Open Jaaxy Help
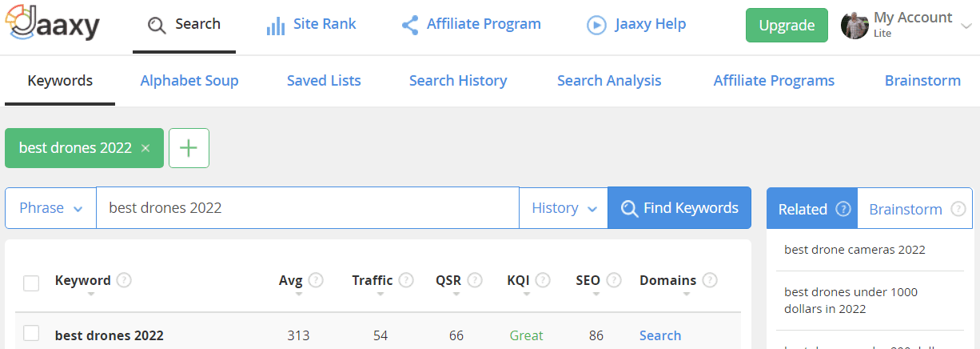980x349 pixels. click(636, 25)
